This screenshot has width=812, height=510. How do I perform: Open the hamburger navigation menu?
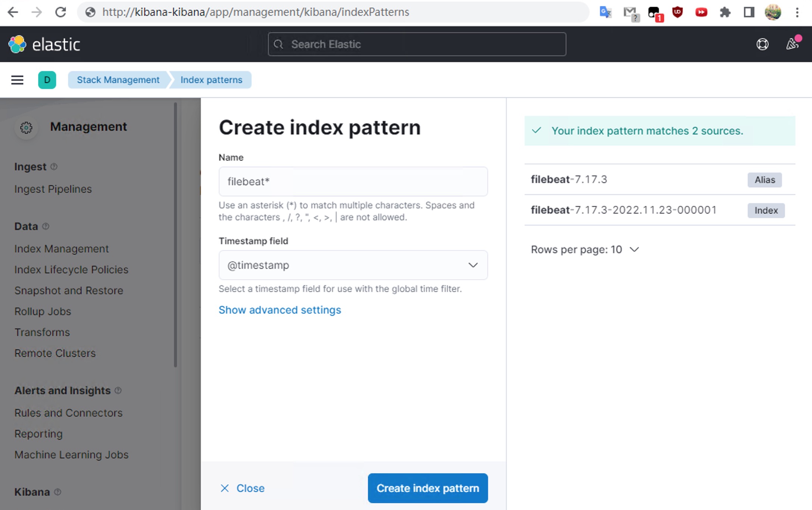(17, 80)
